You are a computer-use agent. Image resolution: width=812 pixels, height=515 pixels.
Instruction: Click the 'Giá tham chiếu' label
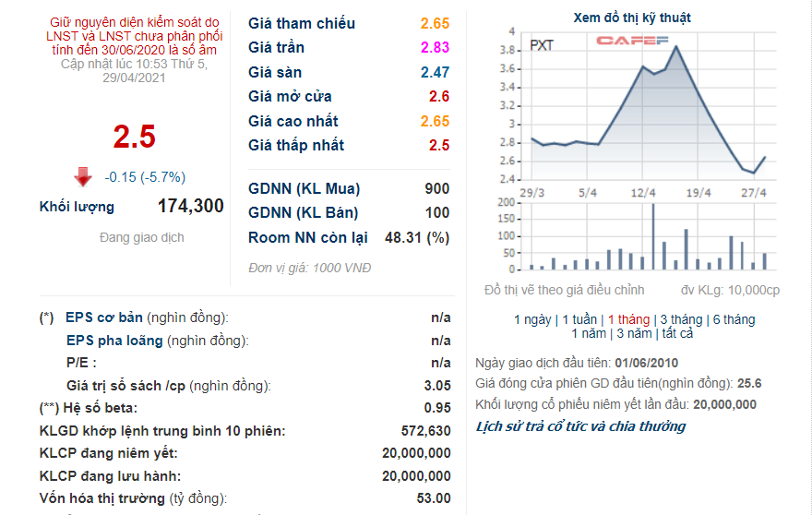[x=302, y=24]
